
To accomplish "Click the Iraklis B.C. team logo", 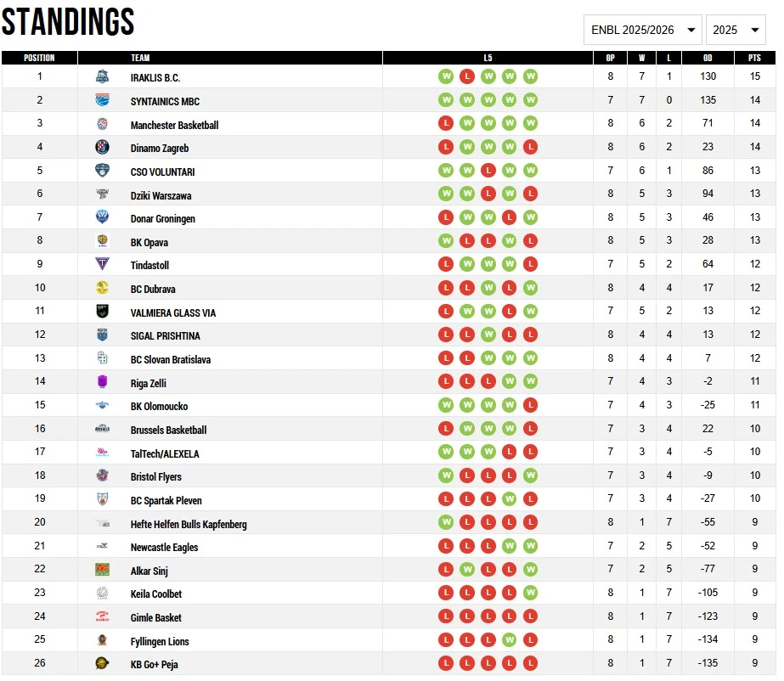I will (102, 76).
